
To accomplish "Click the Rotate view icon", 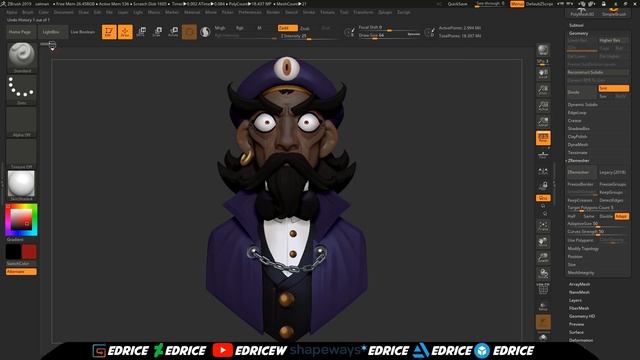I will [543, 273].
